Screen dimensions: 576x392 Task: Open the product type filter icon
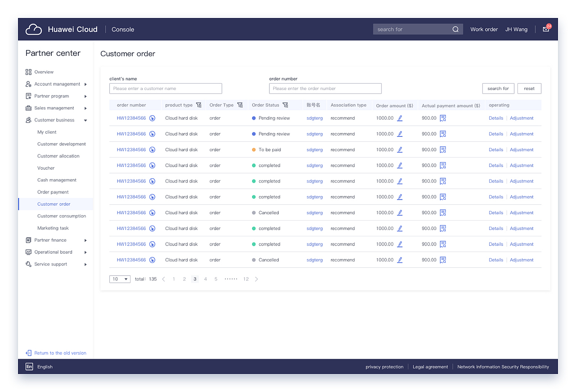pos(198,105)
